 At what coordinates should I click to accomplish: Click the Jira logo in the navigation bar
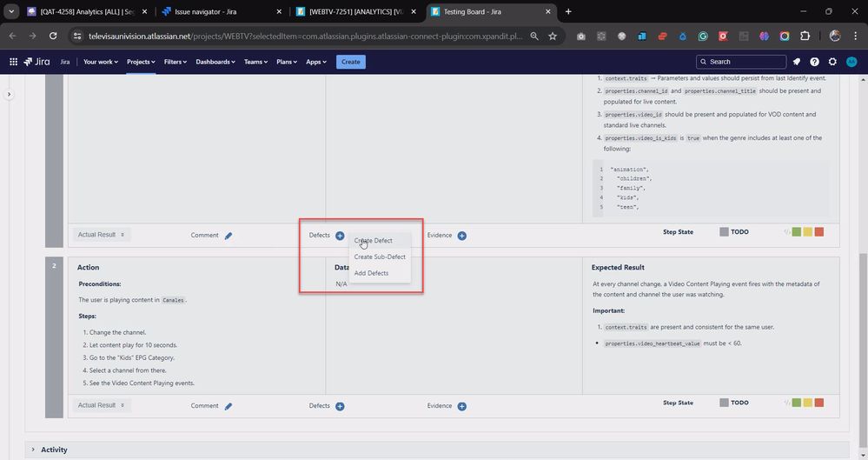[x=36, y=62]
